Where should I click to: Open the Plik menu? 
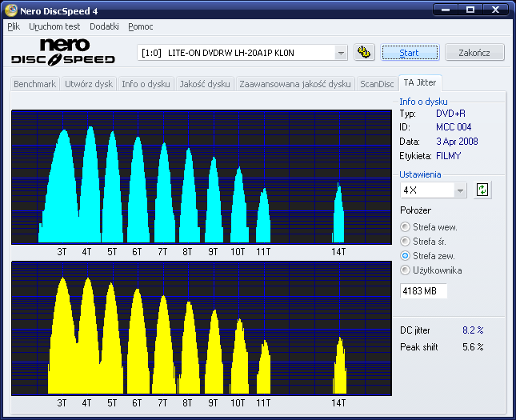14,26
